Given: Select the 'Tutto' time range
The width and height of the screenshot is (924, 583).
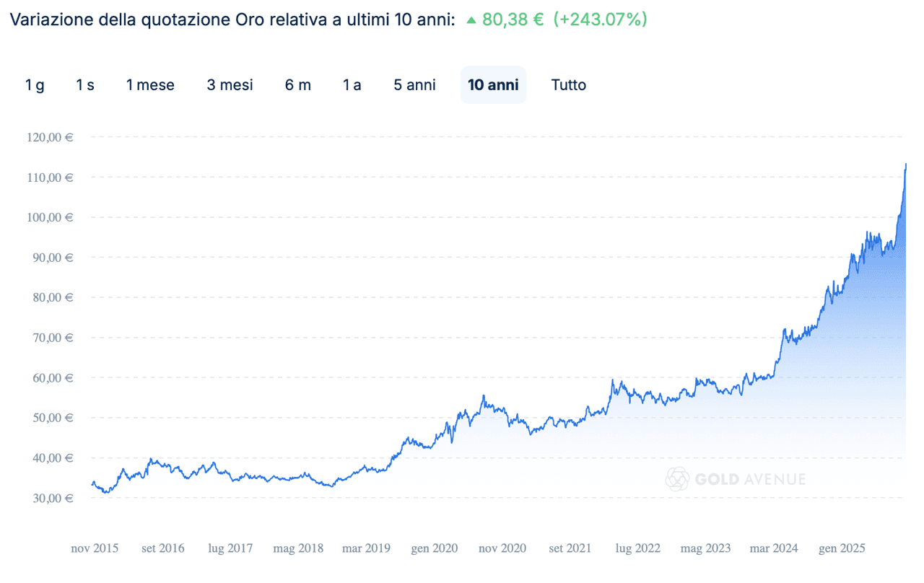Looking at the screenshot, I should (569, 84).
